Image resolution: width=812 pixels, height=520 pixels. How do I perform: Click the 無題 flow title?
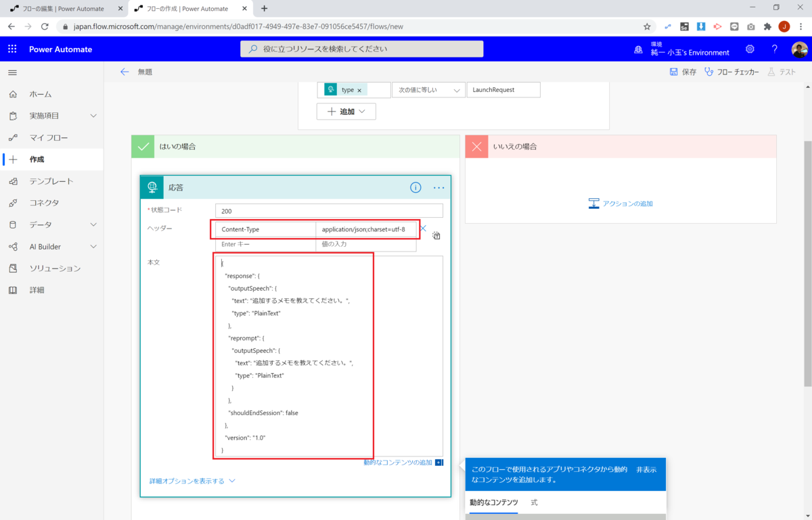pyautogui.click(x=145, y=72)
